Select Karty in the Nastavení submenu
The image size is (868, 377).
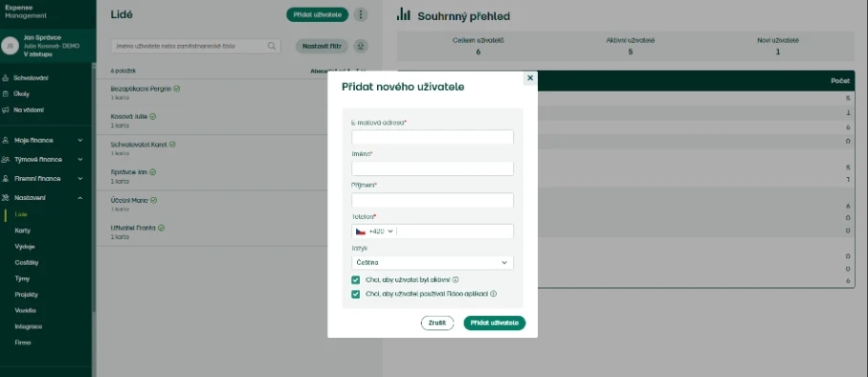23,231
